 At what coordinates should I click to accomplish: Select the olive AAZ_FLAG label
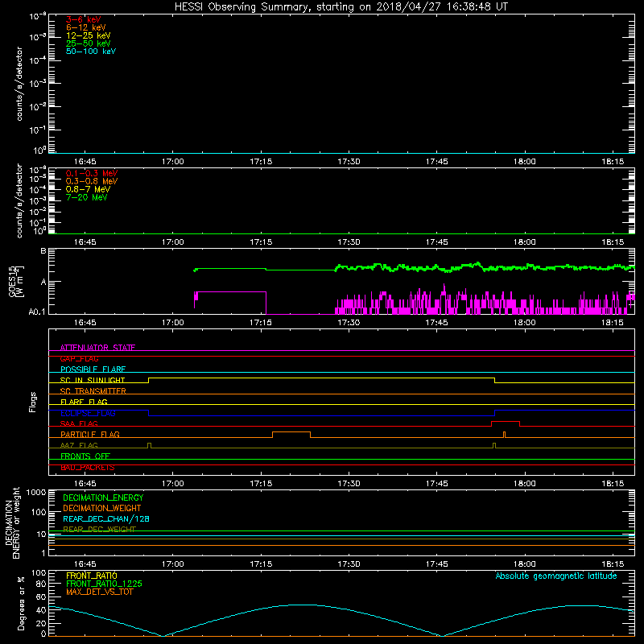[x=79, y=445]
